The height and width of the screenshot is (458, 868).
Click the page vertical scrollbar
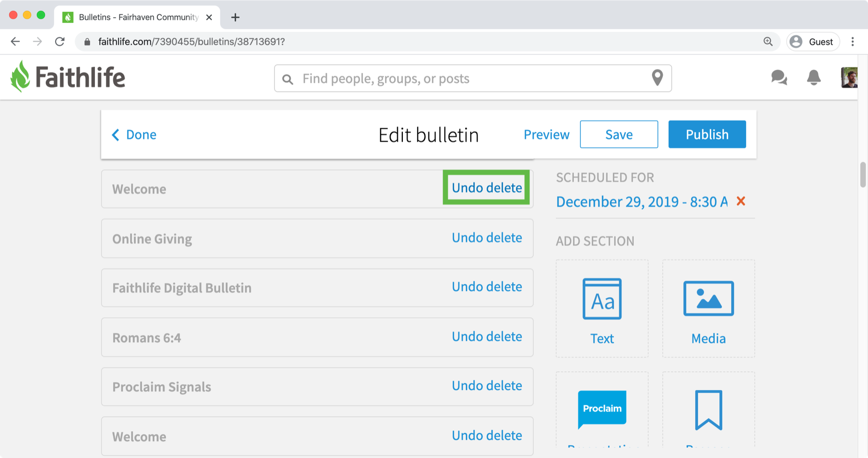click(863, 175)
